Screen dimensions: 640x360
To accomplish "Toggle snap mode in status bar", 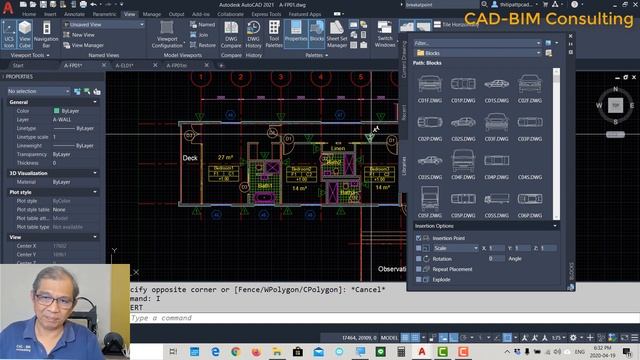I will coord(415,338).
